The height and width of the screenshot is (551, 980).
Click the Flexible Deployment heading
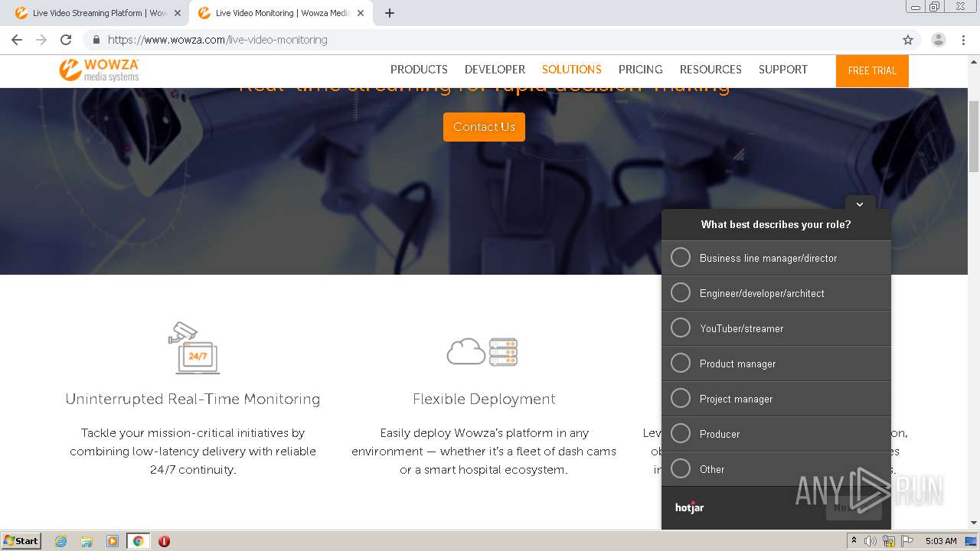tap(484, 399)
